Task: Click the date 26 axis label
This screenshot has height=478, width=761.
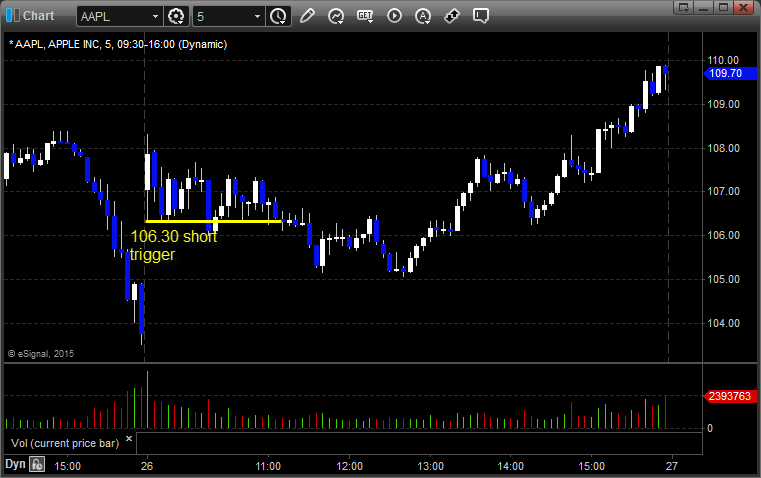Action: [147, 466]
